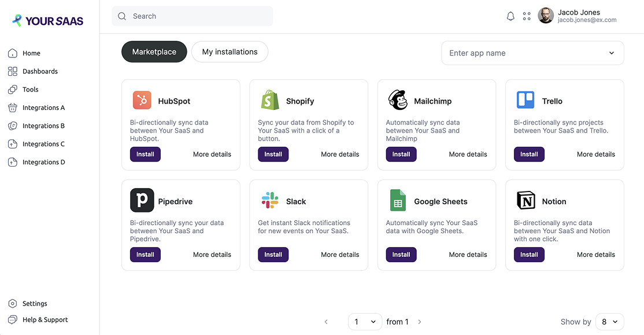Image resolution: width=644 pixels, height=335 pixels.
Task: Click the Help & Support chat icon
Action: tap(13, 319)
